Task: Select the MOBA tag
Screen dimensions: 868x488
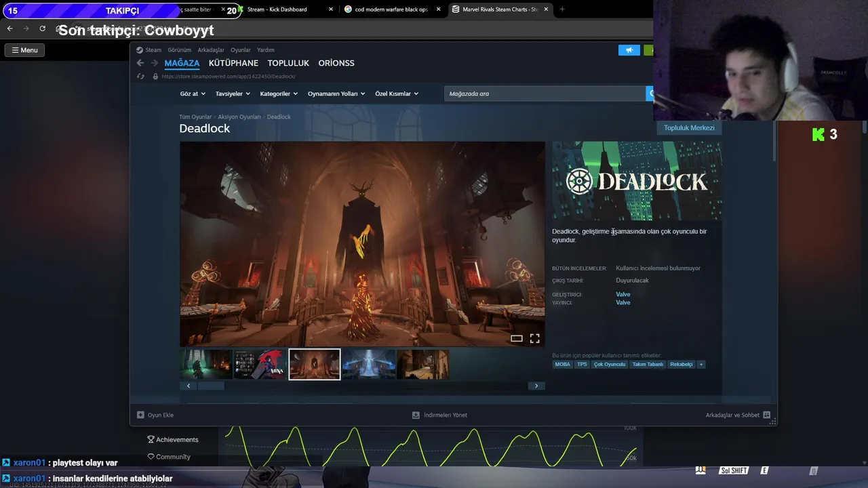Action: click(x=563, y=364)
